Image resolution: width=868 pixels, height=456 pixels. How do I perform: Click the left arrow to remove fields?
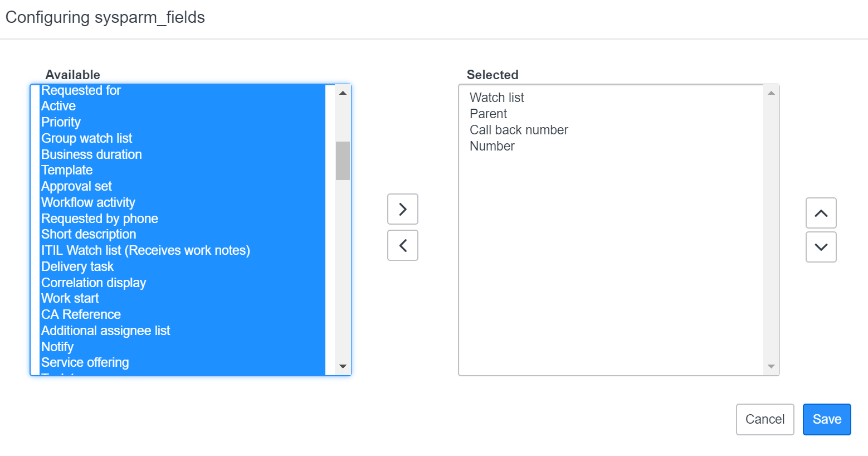click(402, 245)
